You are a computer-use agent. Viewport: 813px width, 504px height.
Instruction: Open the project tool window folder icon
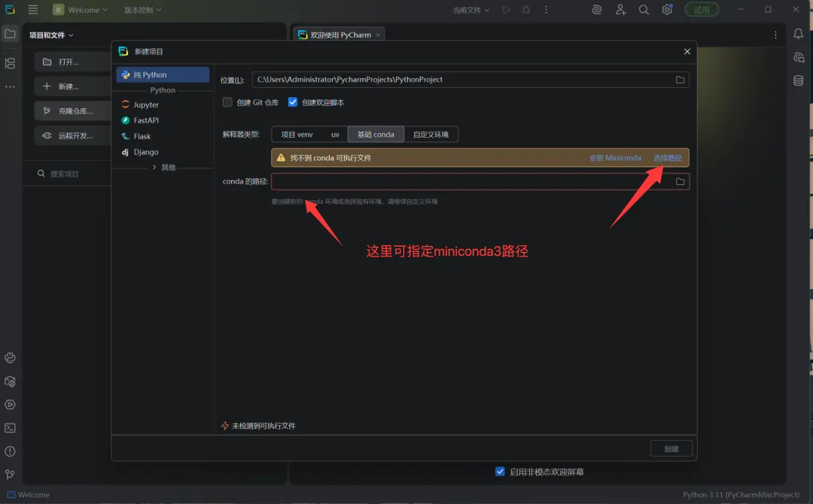click(10, 34)
